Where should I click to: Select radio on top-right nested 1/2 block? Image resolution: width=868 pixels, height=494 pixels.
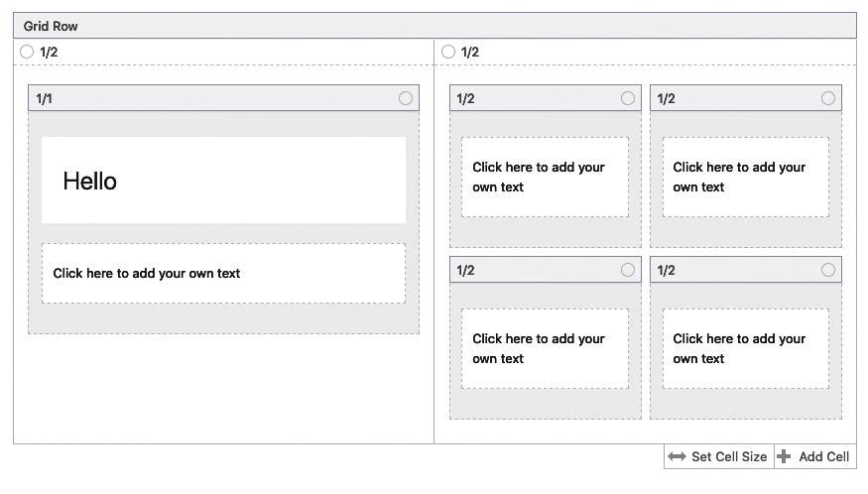(x=828, y=98)
